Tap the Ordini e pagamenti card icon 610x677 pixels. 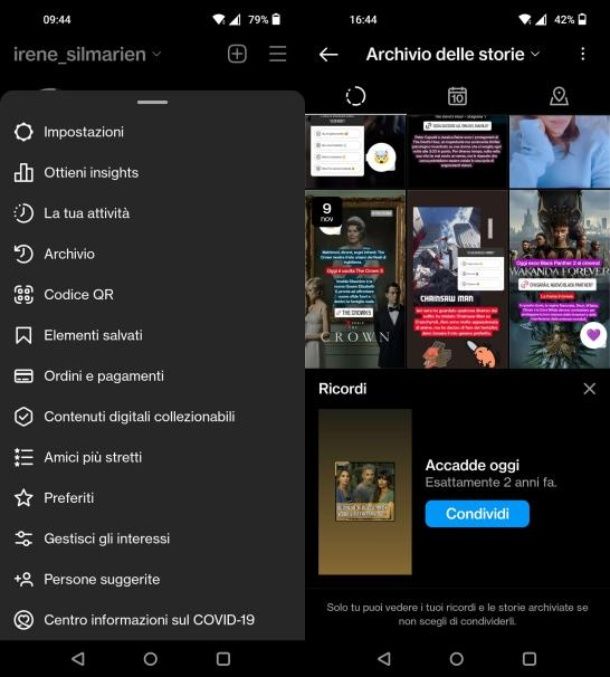[23, 376]
